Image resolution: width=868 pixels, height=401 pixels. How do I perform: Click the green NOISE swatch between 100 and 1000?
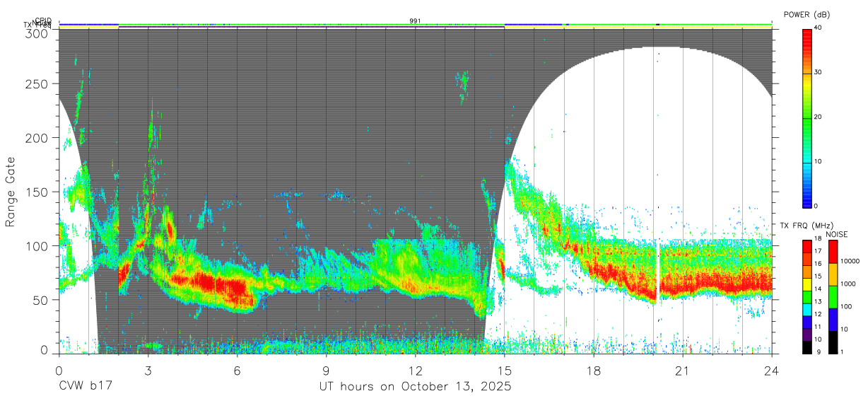(832, 297)
